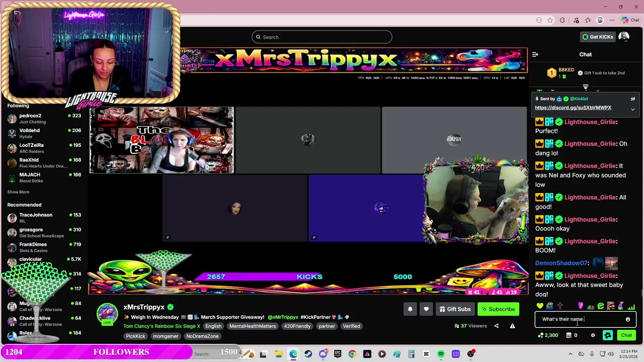Open FrankDimes recommended channel
Viewport: 644px width, 362px height.
pyautogui.click(x=44, y=247)
